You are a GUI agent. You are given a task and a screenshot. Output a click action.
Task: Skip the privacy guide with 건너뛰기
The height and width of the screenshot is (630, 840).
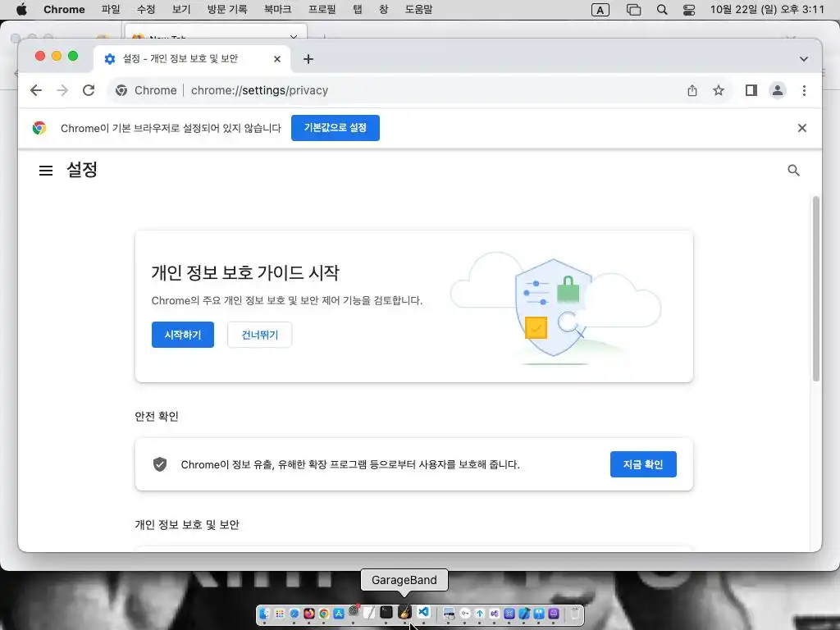pyautogui.click(x=260, y=335)
